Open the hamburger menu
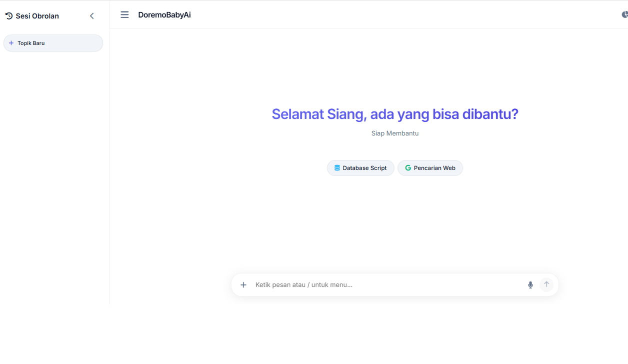The height and width of the screenshot is (364, 628). coord(124,15)
